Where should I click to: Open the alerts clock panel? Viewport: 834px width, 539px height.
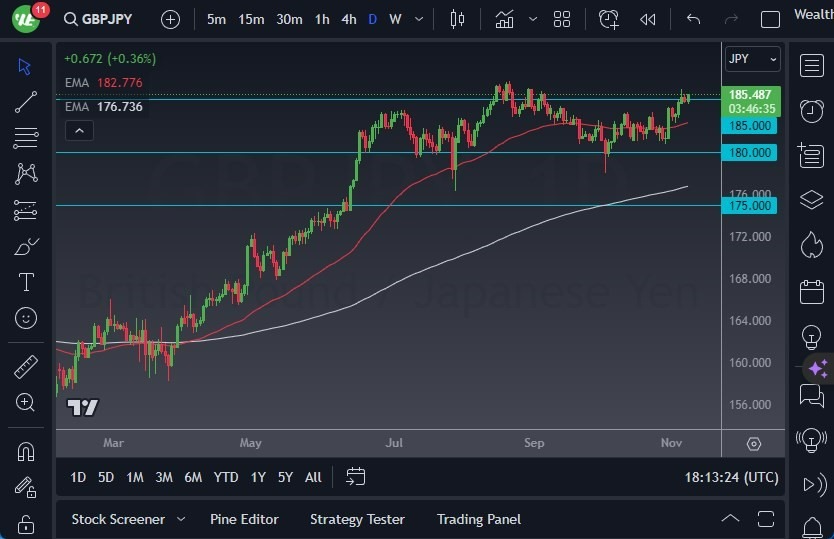[812, 111]
